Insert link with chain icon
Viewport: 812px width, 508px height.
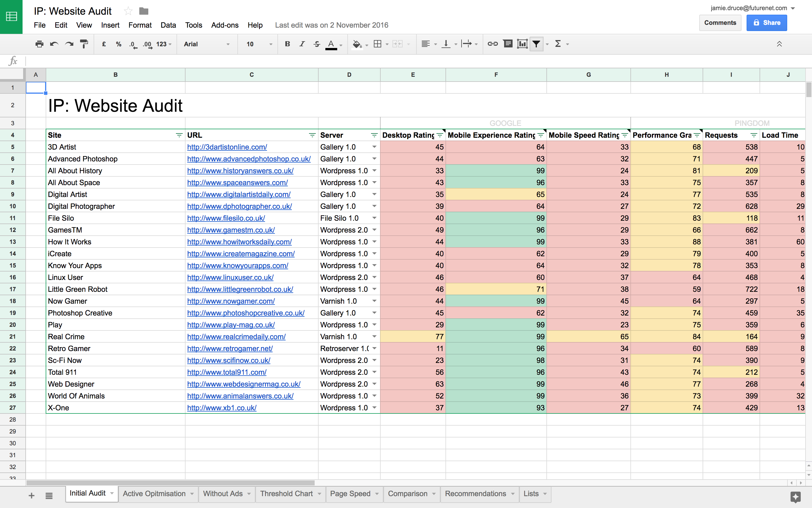pyautogui.click(x=493, y=44)
